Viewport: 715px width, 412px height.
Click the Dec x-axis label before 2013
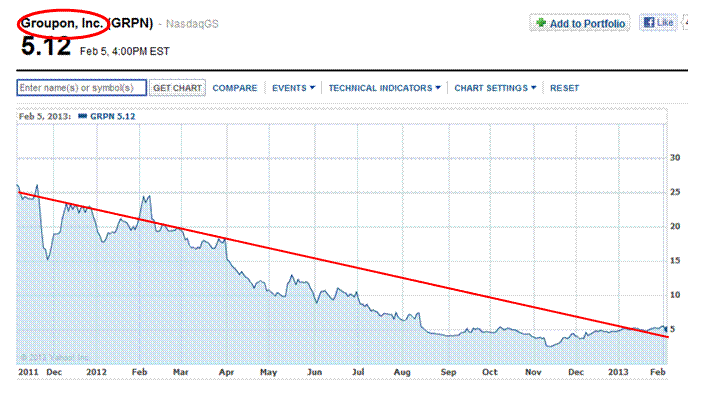[576, 372]
